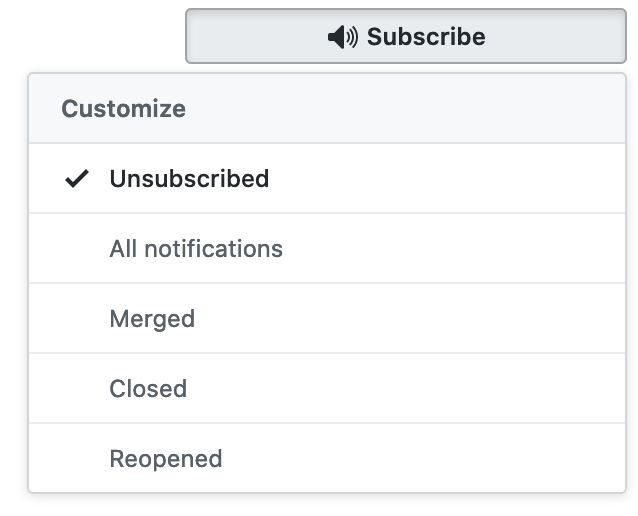638x516 pixels.
Task: Enable notifications for all activity
Action: [x=196, y=249]
